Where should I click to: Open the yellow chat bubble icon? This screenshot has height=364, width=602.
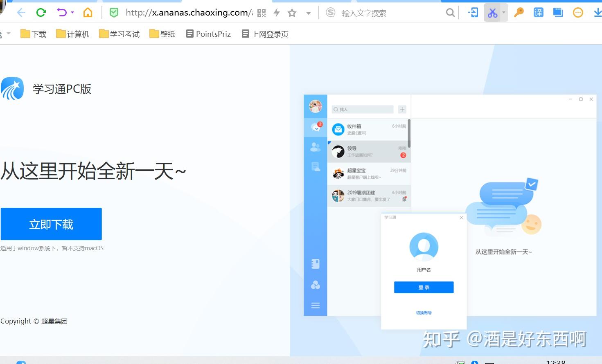click(x=578, y=13)
